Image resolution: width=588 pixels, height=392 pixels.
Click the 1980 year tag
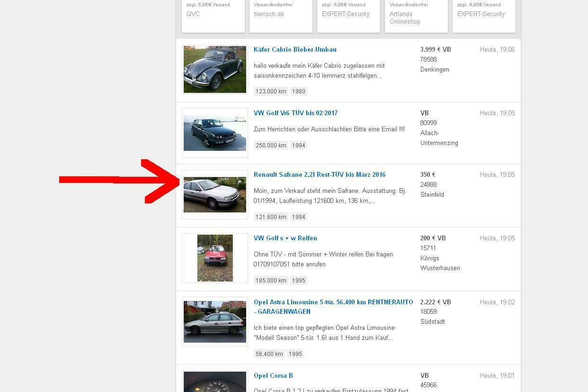(x=298, y=91)
